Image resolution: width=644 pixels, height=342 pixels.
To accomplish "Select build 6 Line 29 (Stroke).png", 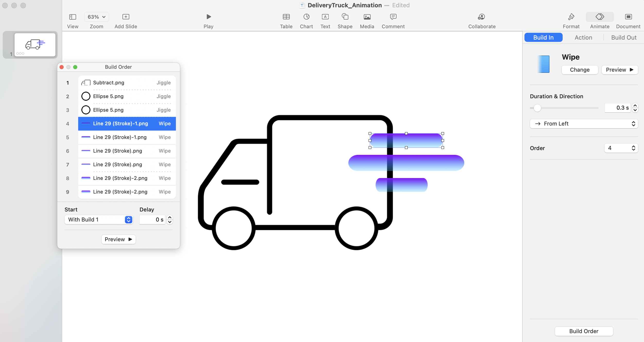I will [x=127, y=151].
